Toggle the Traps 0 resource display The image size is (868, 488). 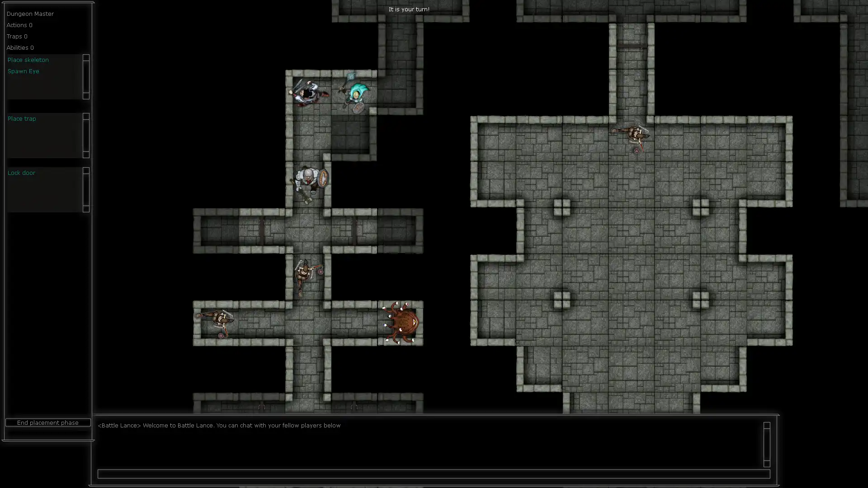(17, 36)
